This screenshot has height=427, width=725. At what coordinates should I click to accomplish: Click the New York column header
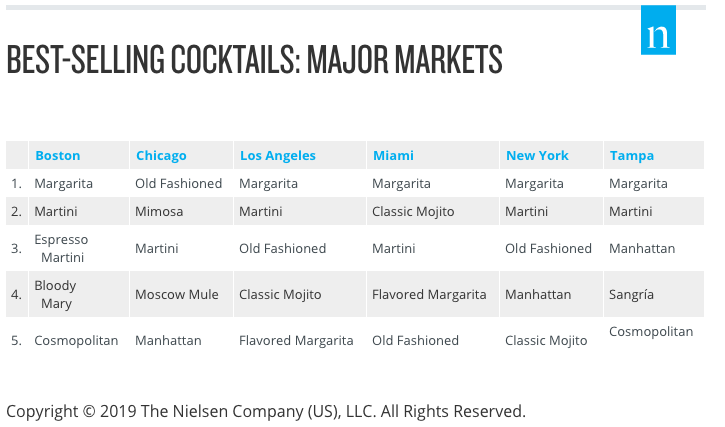[537, 155]
